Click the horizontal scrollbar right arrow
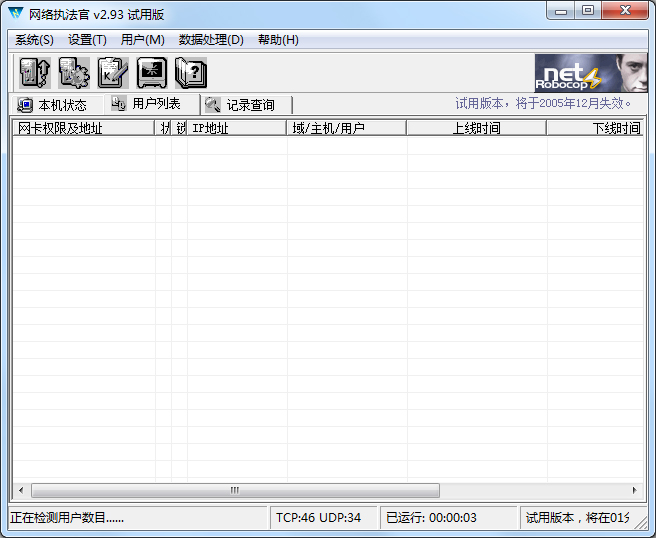Screen dimensions: 656x538 click(x=634, y=491)
